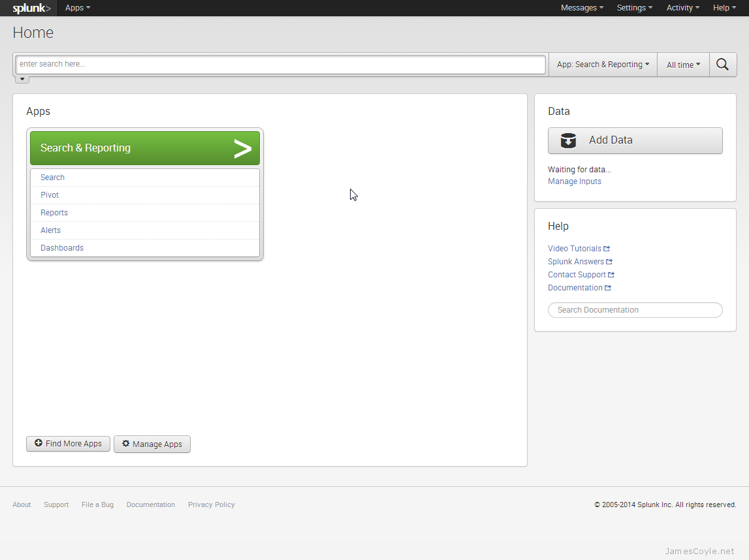Click the white arrow on Search & Reporting
Screen dimensions: 749x560
pyautogui.click(x=243, y=148)
